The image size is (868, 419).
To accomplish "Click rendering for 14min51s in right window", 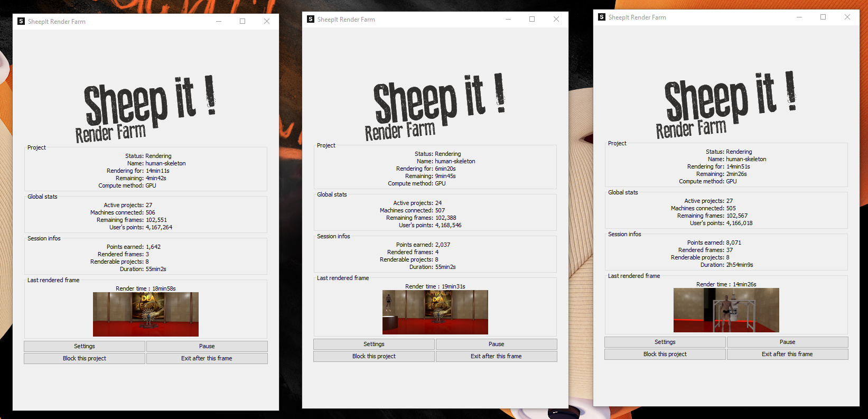I will [739, 166].
